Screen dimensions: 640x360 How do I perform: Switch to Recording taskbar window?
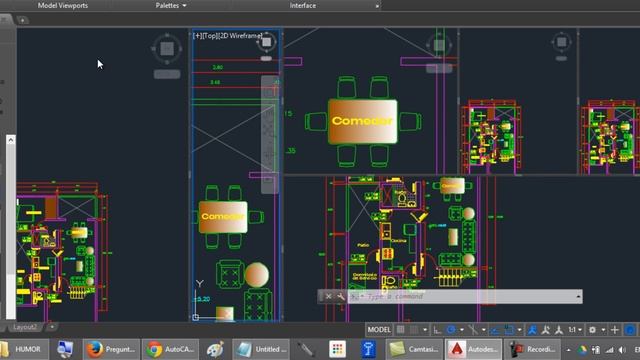pos(533,349)
